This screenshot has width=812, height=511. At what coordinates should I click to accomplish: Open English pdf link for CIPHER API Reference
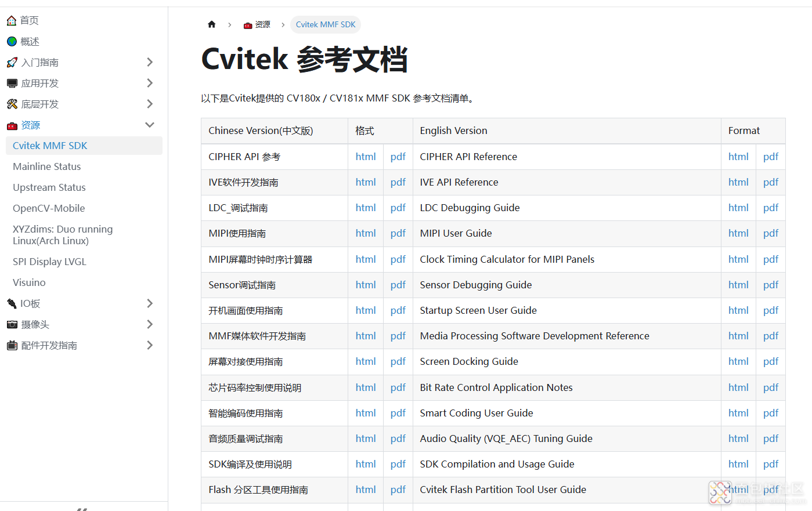[771, 157]
